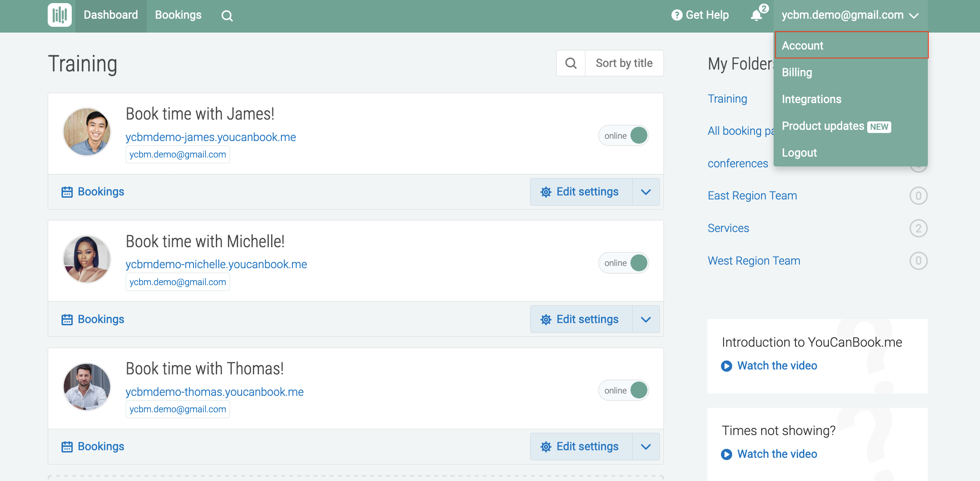
Task: Expand dropdown arrow next to James's Edit settings
Action: coord(646,192)
